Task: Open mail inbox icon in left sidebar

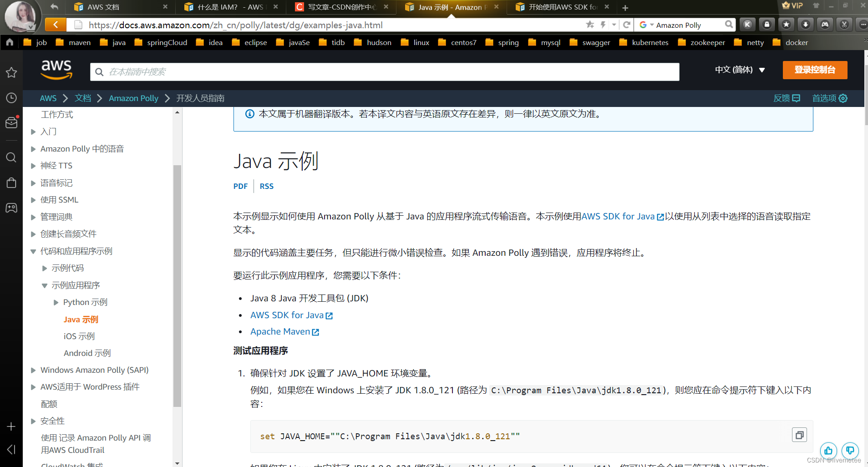Action: pyautogui.click(x=11, y=122)
